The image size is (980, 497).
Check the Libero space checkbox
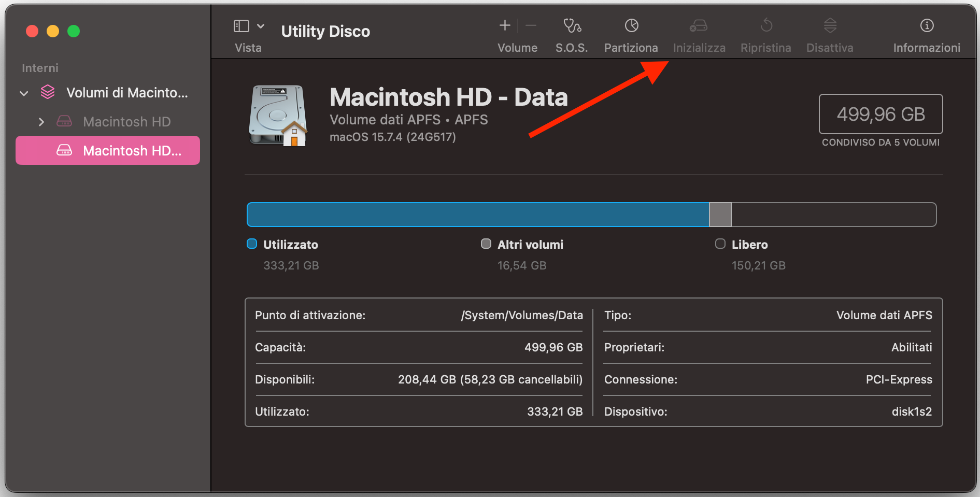(720, 244)
